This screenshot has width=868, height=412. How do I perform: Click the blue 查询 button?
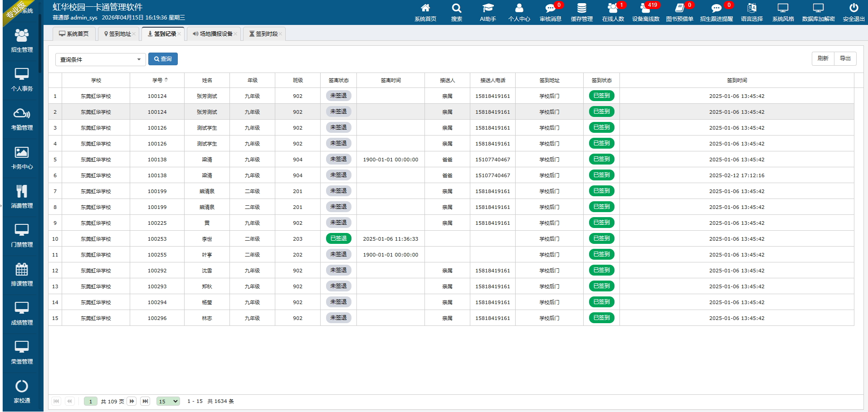click(163, 59)
